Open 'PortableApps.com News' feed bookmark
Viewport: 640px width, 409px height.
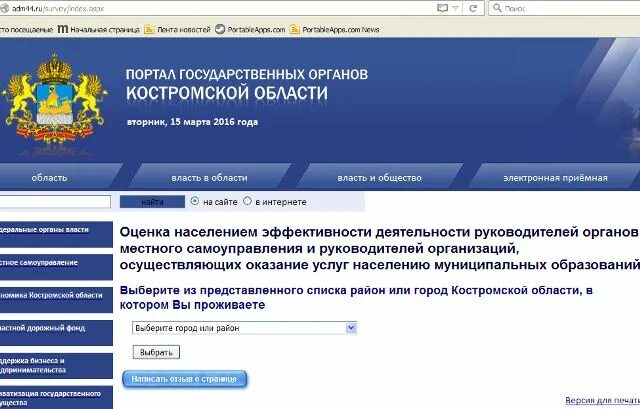pos(334,29)
